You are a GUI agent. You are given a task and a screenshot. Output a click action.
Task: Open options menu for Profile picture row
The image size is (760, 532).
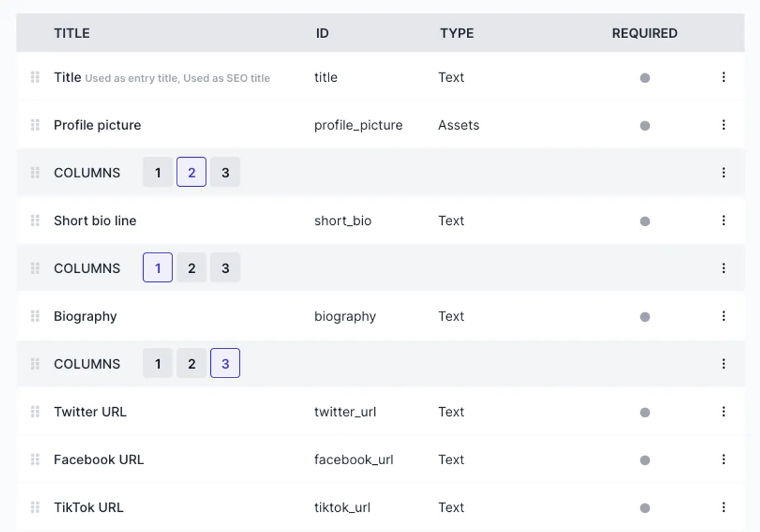[723, 125]
